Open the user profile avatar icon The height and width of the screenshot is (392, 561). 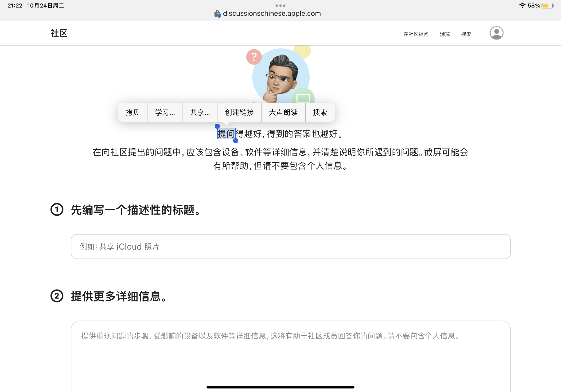tap(496, 33)
